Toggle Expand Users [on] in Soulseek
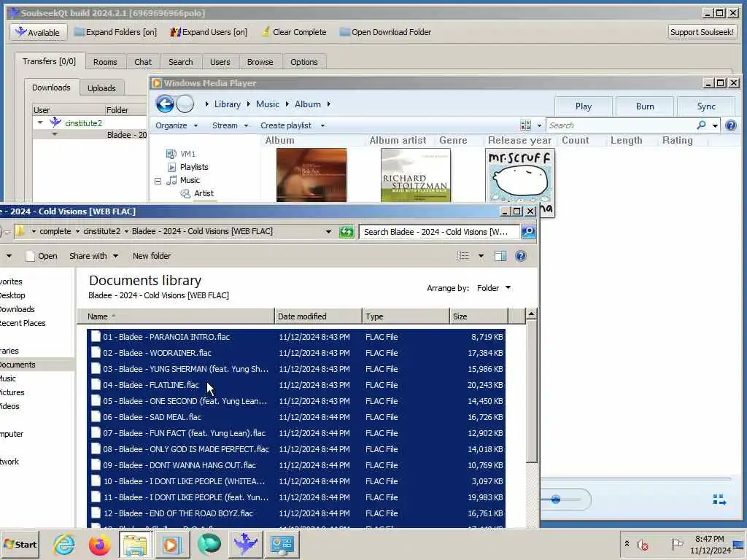This screenshot has height=560, width=747. [x=209, y=32]
